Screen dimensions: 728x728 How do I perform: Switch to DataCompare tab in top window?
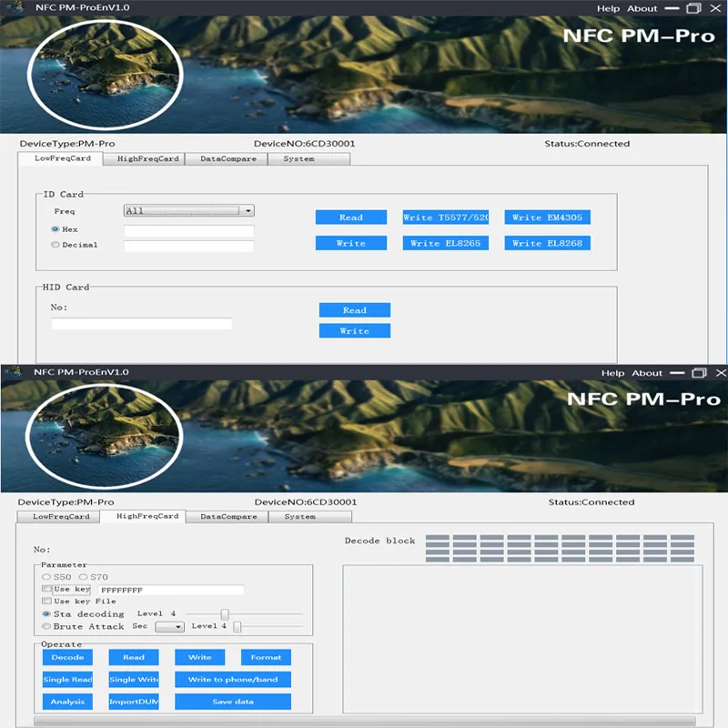pos(227,158)
